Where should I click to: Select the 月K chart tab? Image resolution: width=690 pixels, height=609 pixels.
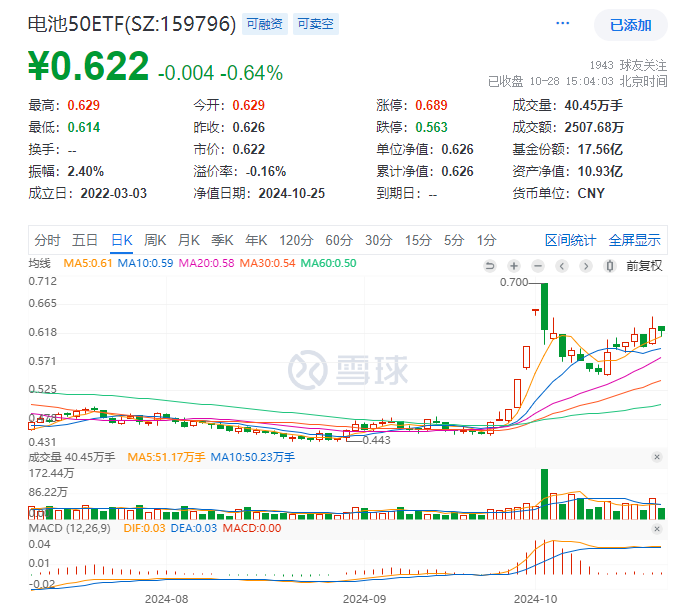point(189,240)
